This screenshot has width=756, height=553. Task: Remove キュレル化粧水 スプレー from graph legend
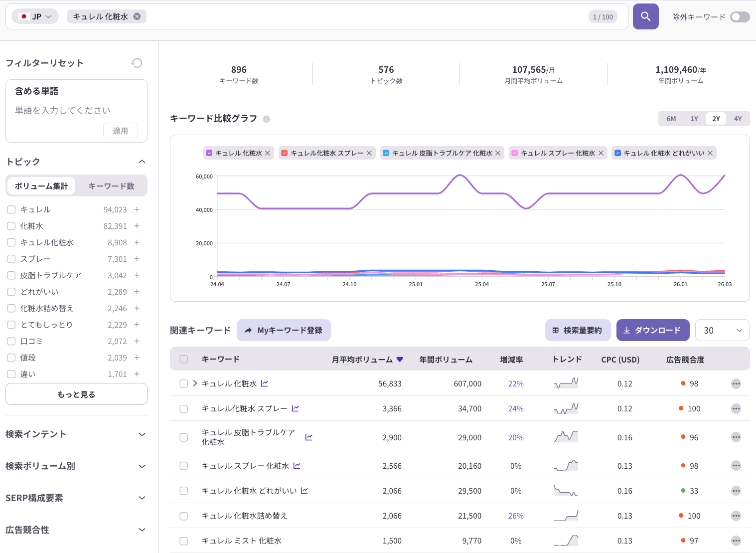point(369,153)
